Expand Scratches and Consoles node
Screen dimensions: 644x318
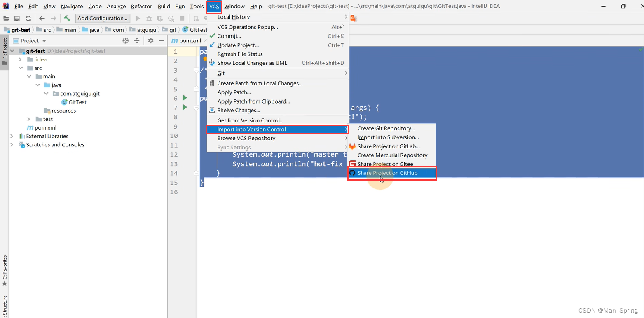pos(12,145)
